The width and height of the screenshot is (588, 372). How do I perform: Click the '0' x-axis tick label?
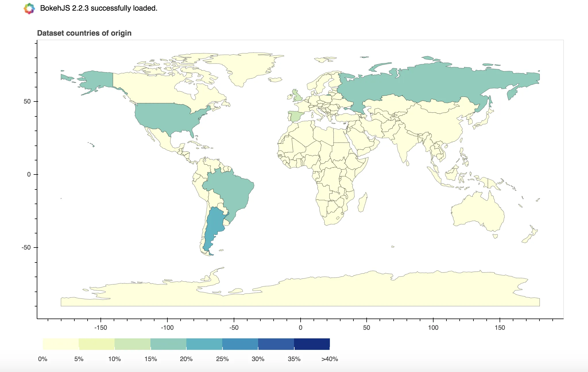(x=300, y=328)
